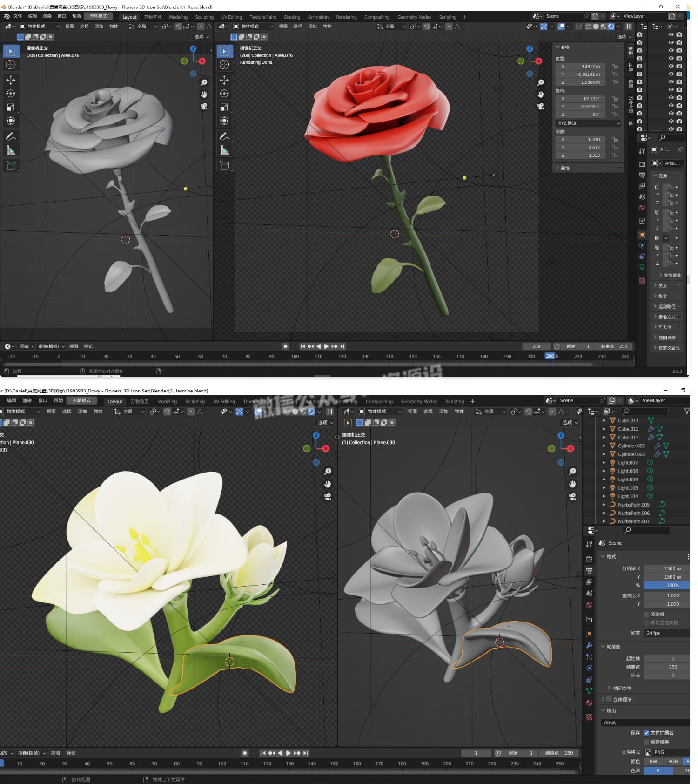Screen dimensions: 698x784
Task: Enable the 缓存结果 checkbox
Action: coord(647,742)
